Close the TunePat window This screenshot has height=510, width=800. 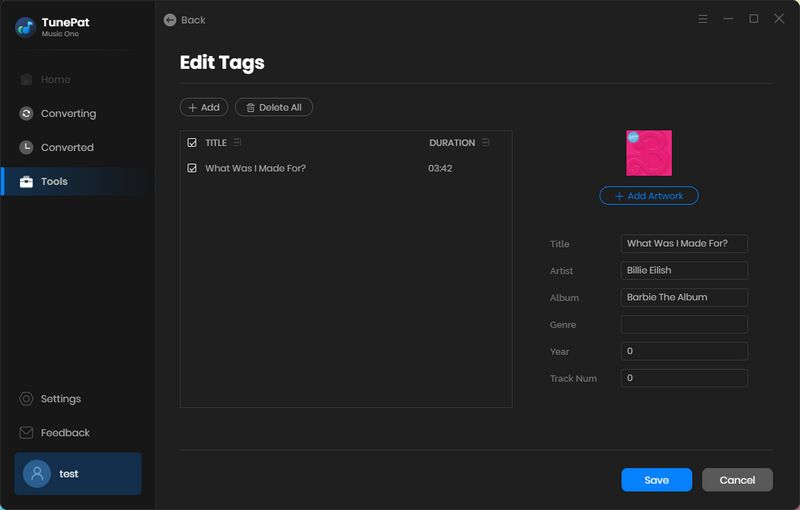[x=779, y=19]
